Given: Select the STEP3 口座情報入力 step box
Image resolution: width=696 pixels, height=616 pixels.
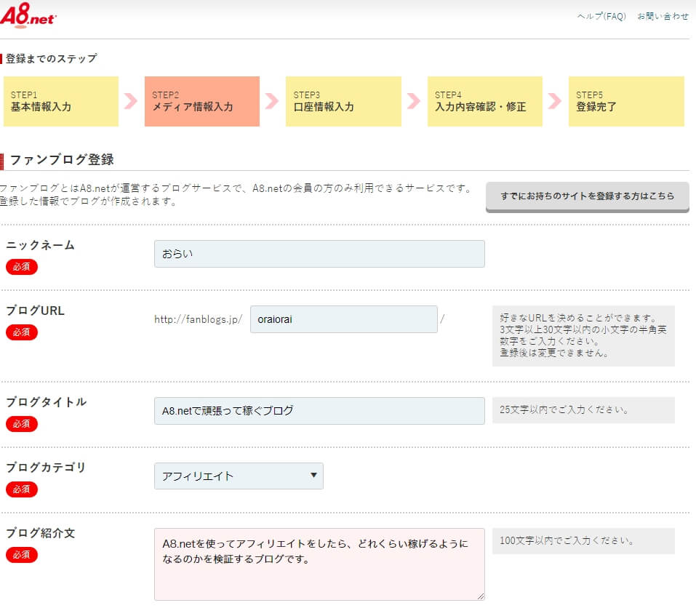Looking at the screenshot, I should click(343, 101).
